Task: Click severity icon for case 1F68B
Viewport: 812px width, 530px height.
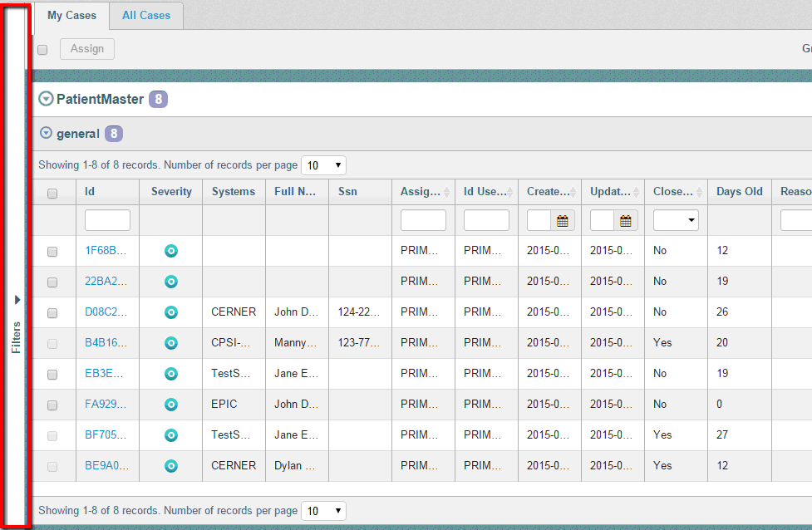Action: click(x=170, y=251)
